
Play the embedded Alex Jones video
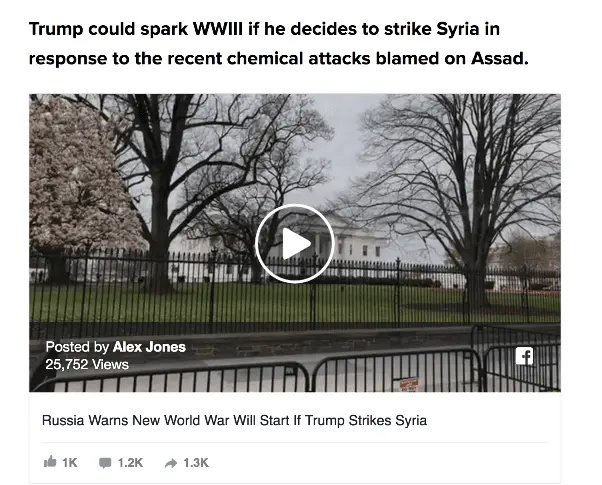pyautogui.click(x=294, y=243)
